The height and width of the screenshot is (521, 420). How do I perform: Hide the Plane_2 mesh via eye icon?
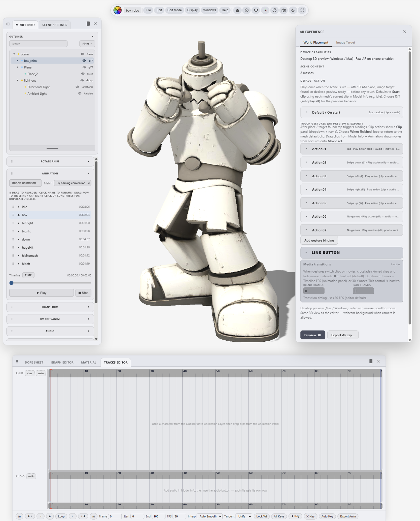tap(83, 74)
